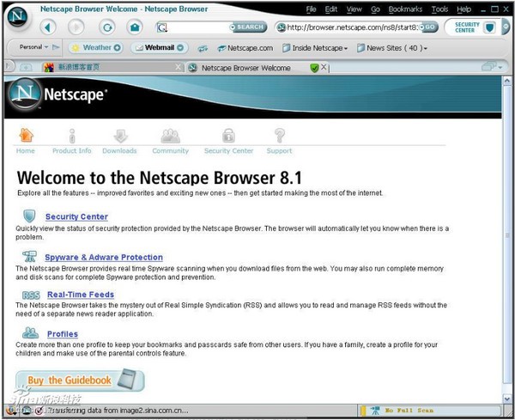
Task: Click the Downloads icon on the page
Action: [x=119, y=137]
